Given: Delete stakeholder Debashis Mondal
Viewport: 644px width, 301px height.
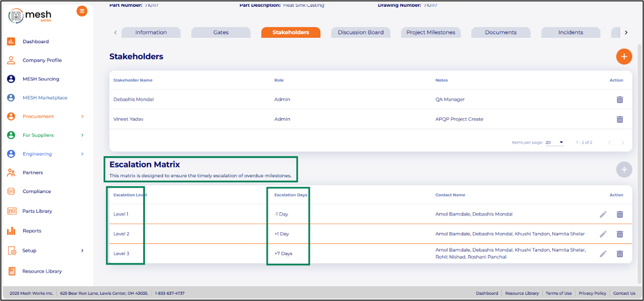Looking at the screenshot, I should (620, 99).
